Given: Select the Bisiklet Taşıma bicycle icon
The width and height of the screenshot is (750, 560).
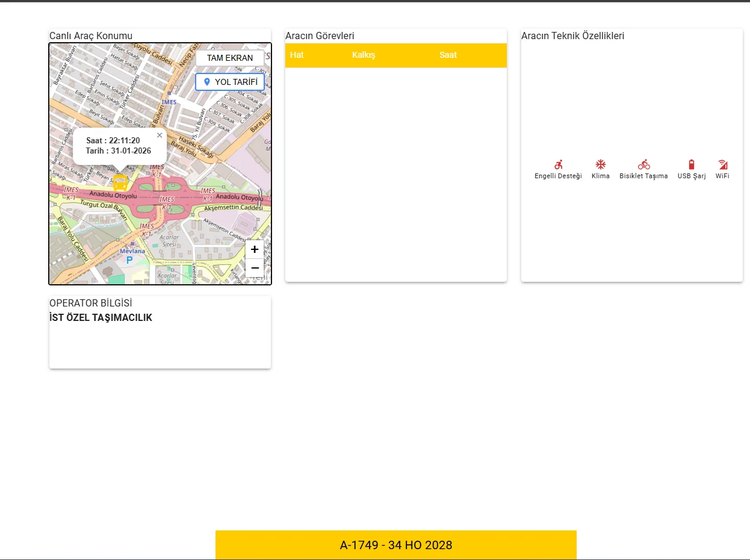Looking at the screenshot, I should pos(643,164).
